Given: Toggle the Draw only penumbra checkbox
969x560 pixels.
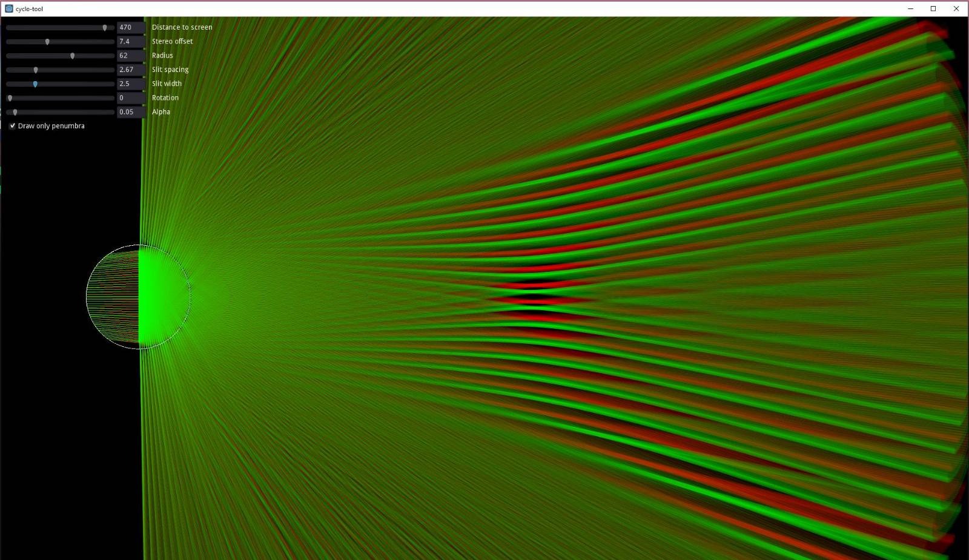Looking at the screenshot, I should (13, 125).
